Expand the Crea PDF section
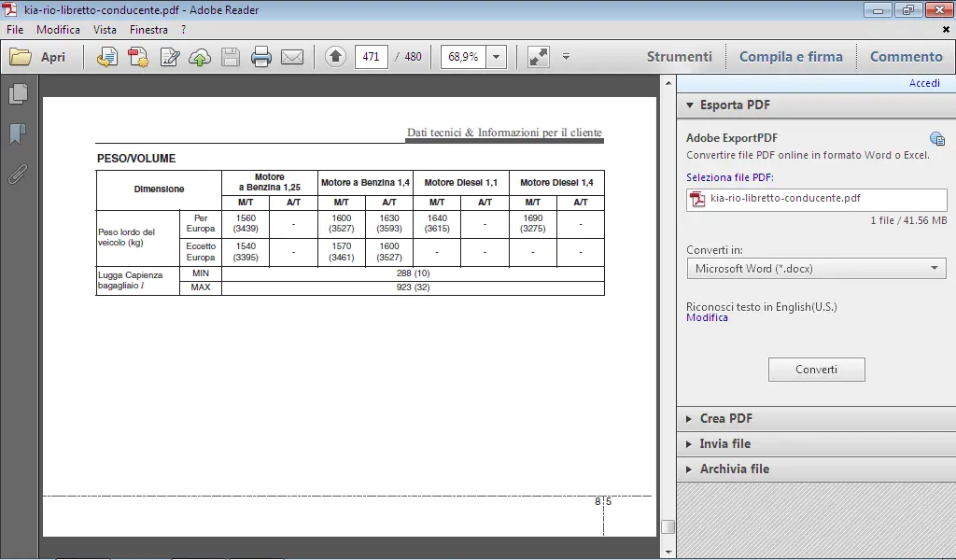Image resolution: width=956 pixels, height=560 pixels. tap(689, 419)
